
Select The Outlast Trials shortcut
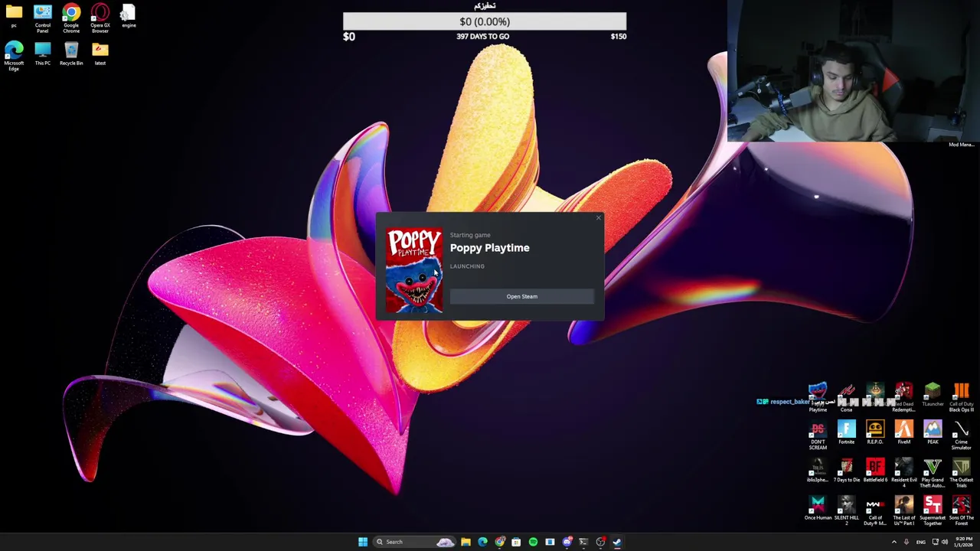[x=961, y=474]
